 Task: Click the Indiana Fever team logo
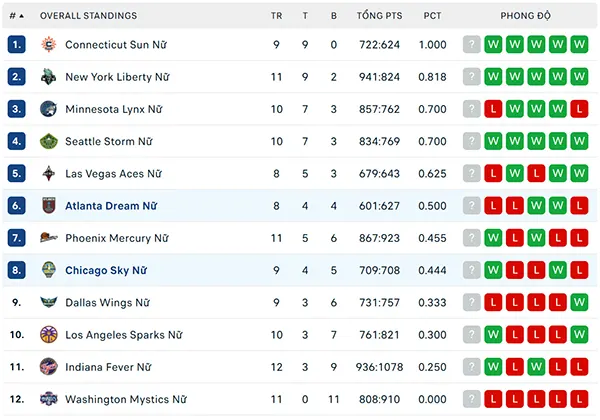point(49,367)
